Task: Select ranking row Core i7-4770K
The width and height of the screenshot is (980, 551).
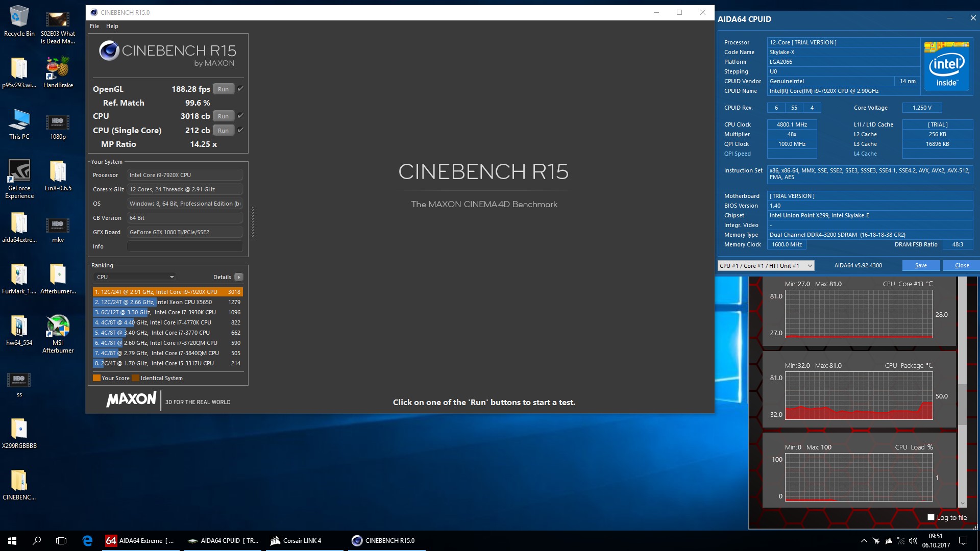Action: pos(168,322)
